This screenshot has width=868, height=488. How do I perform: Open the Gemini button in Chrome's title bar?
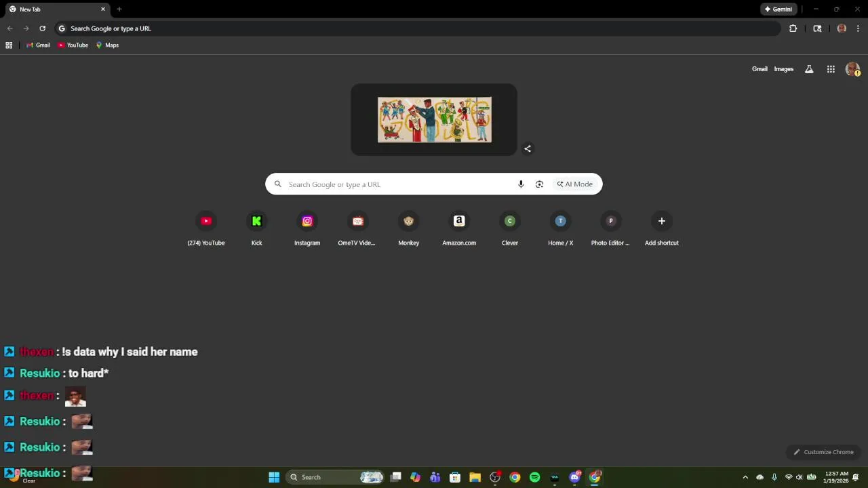778,9
